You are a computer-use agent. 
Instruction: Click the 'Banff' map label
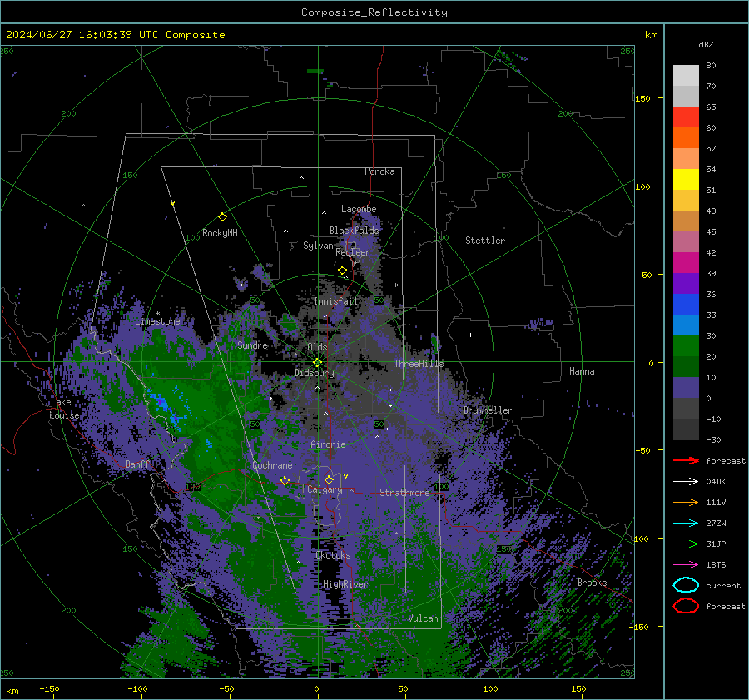coord(137,464)
